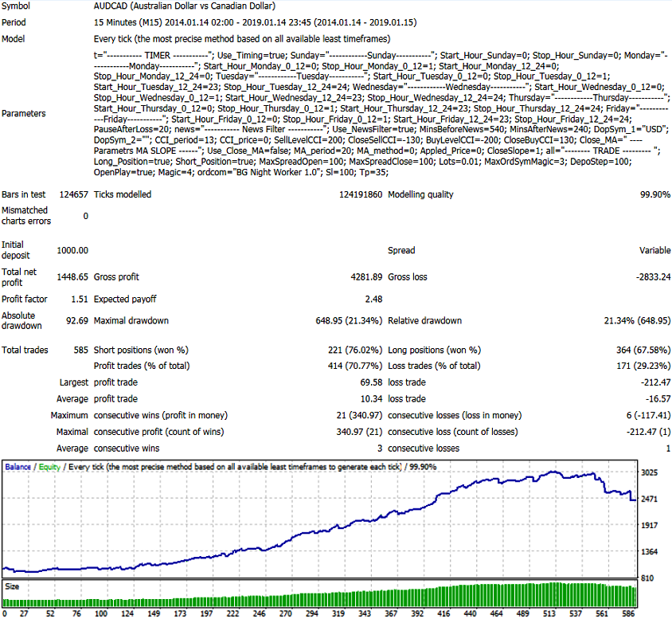Click the Total net profit value 1448.65
The height and width of the screenshot is (619, 672).
tap(72, 277)
